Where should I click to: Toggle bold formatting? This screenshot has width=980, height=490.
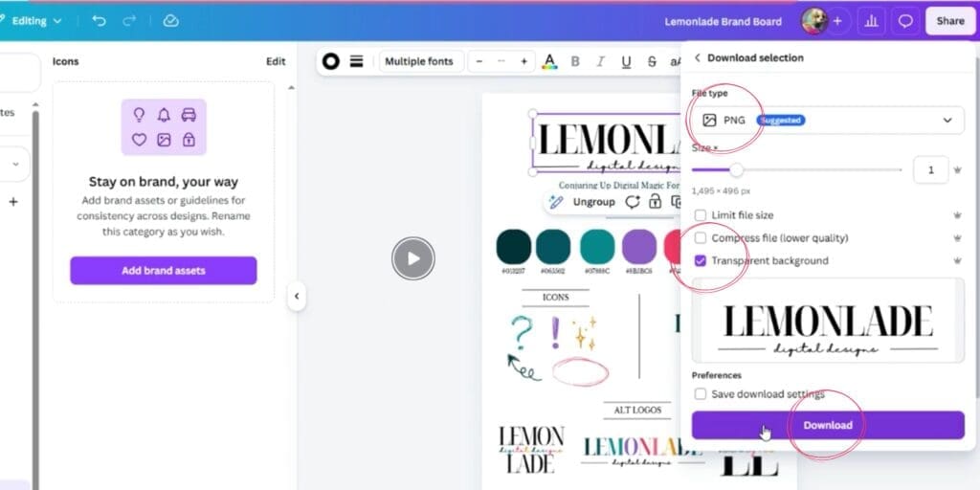[x=575, y=61]
